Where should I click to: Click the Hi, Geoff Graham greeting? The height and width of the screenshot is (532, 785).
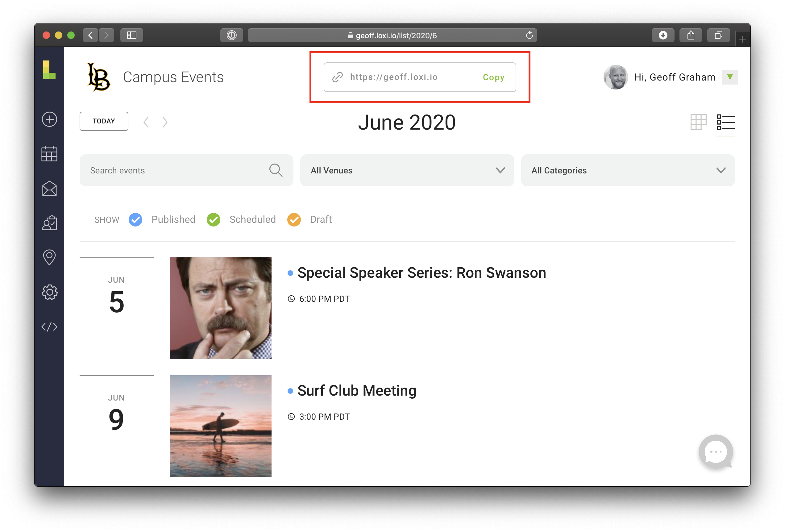coord(675,77)
